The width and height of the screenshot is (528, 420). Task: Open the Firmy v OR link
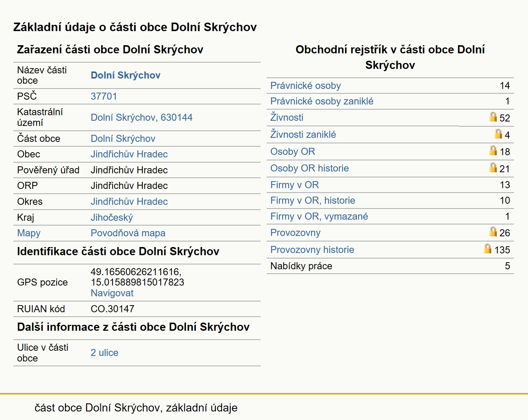coord(294,185)
